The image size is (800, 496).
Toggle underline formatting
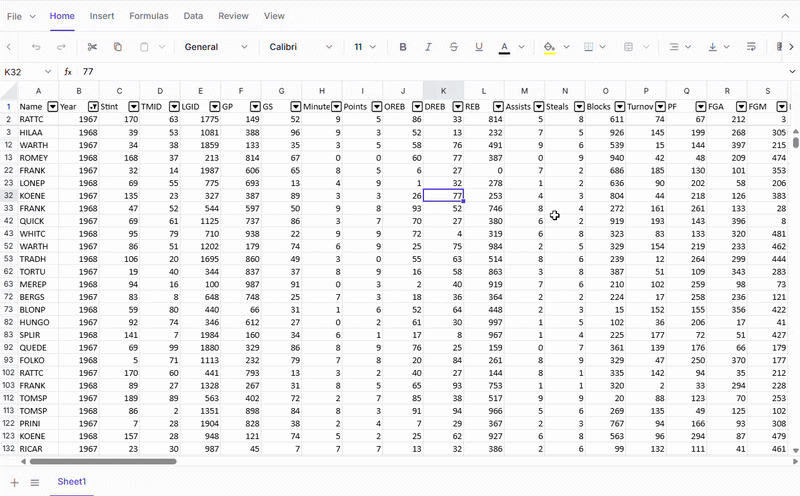tap(479, 47)
